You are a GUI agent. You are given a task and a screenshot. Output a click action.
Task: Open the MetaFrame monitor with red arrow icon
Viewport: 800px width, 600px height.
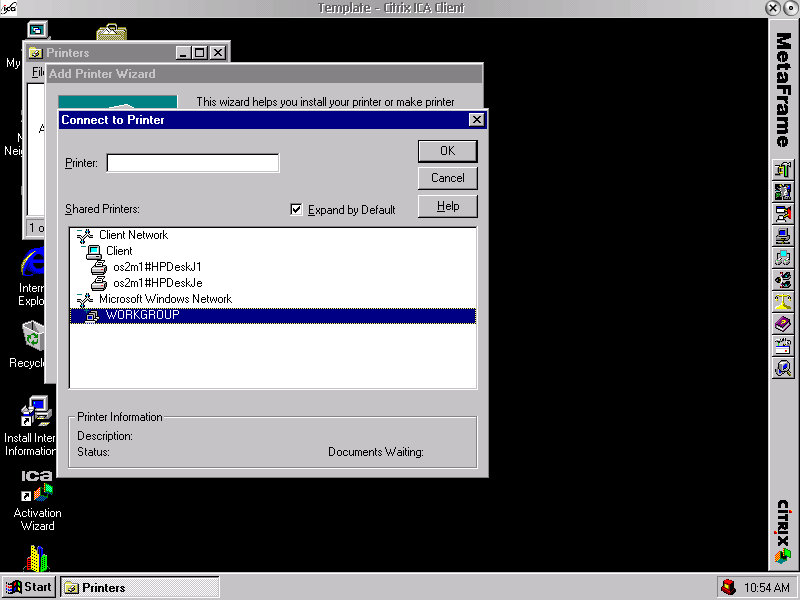point(783,214)
